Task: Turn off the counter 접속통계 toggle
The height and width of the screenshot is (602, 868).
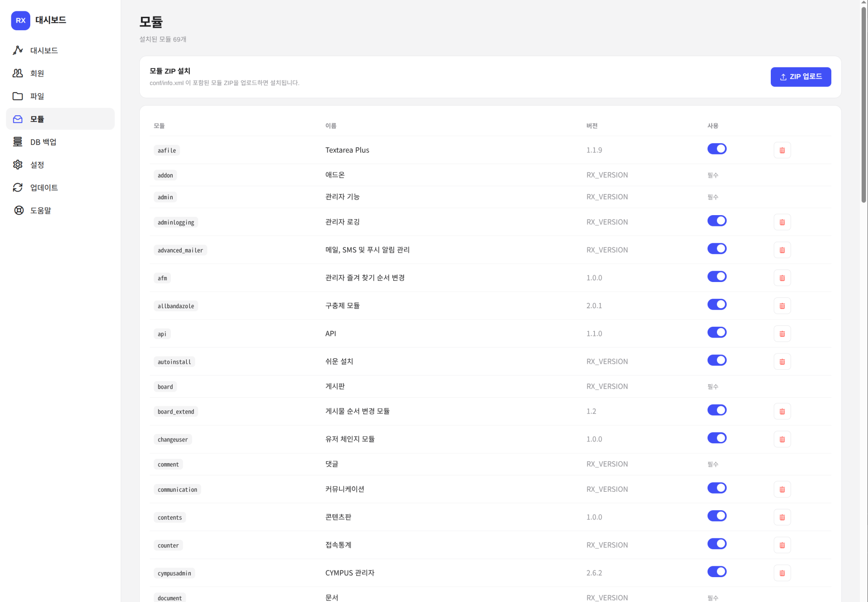Action: 717,544
